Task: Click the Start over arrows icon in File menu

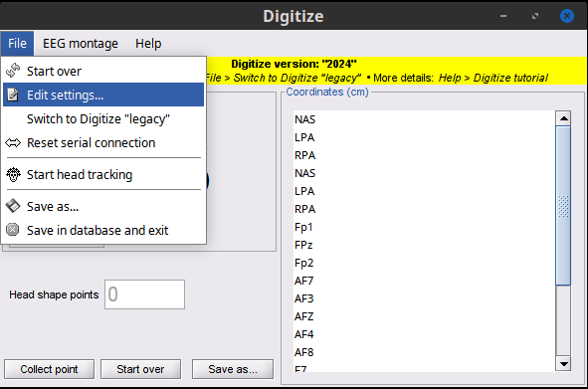Action: pyautogui.click(x=13, y=71)
